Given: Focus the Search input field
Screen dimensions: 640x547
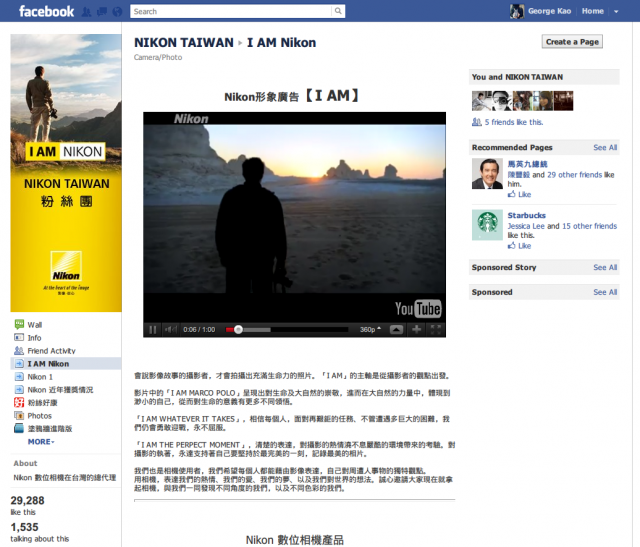Looking at the screenshot, I should click(x=231, y=11).
